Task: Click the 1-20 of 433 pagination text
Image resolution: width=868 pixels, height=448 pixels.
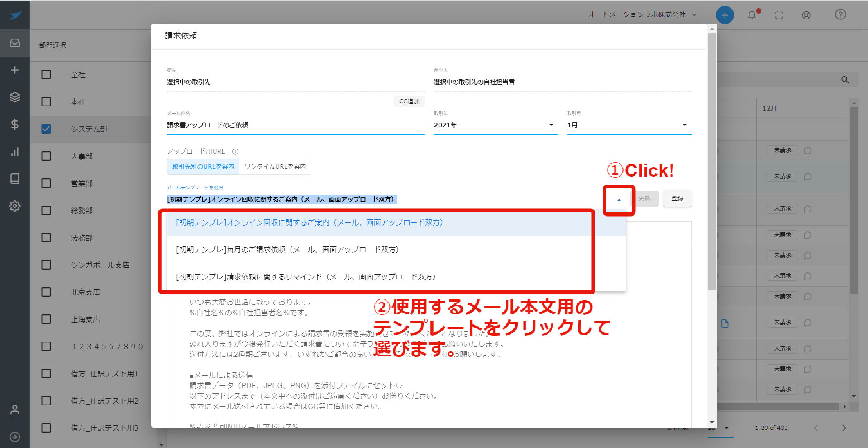Action: 771,428
